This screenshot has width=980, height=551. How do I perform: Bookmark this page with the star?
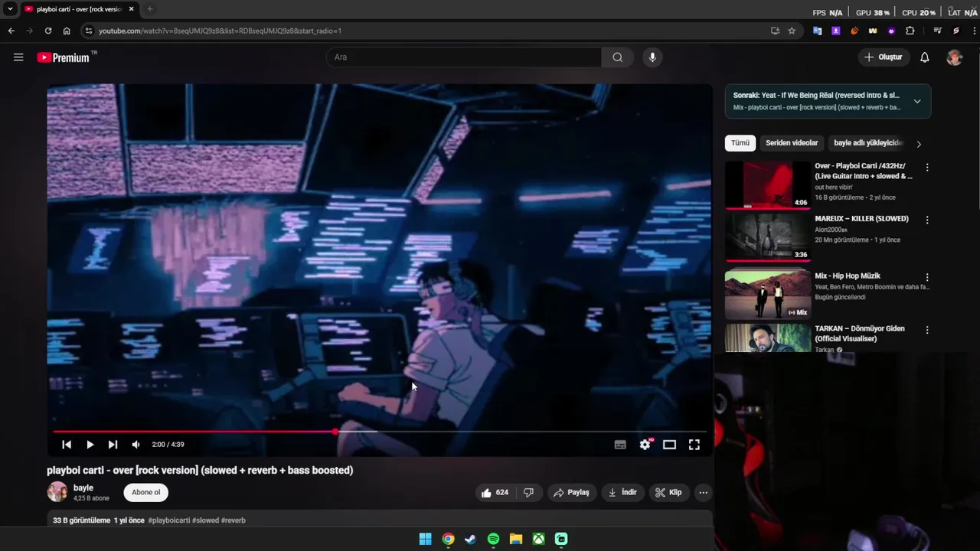(792, 31)
